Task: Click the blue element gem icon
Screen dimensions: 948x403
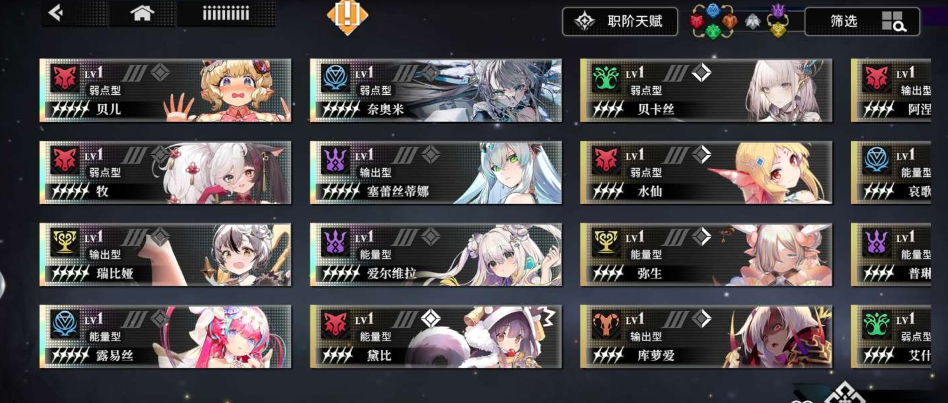Action: click(x=713, y=10)
